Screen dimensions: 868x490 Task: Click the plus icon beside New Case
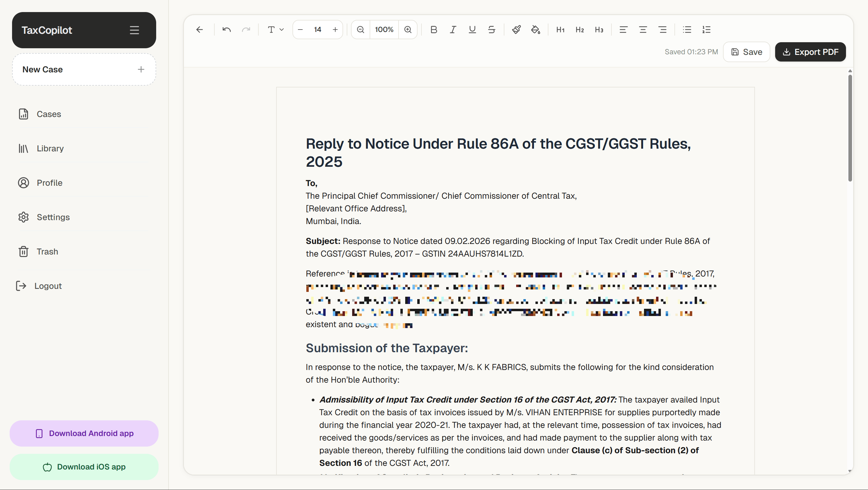coord(141,69)
